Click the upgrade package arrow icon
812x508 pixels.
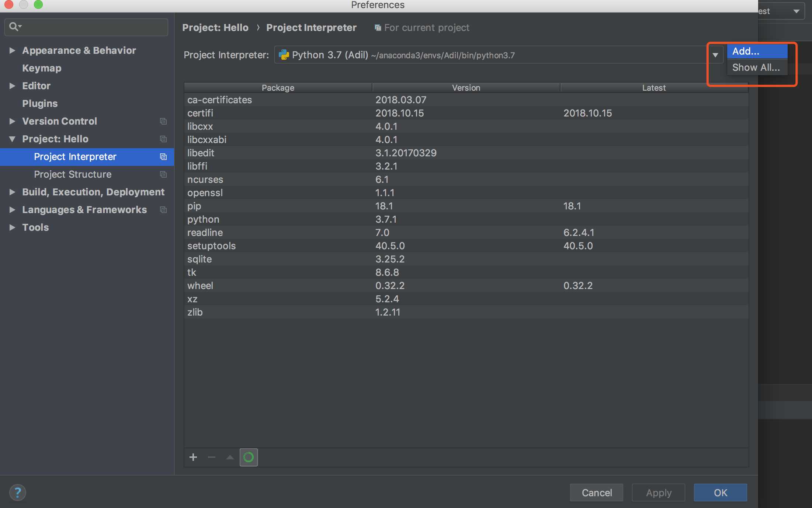[230, 457]
